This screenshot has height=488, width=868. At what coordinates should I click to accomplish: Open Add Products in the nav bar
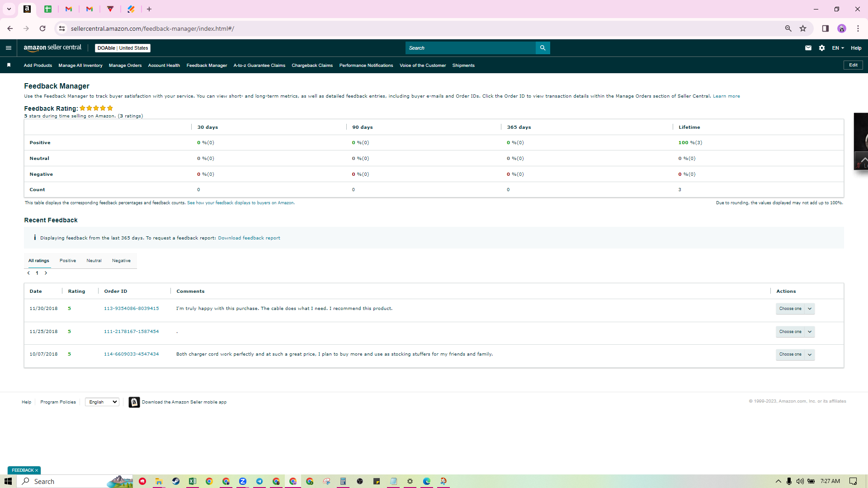[38, 66]
